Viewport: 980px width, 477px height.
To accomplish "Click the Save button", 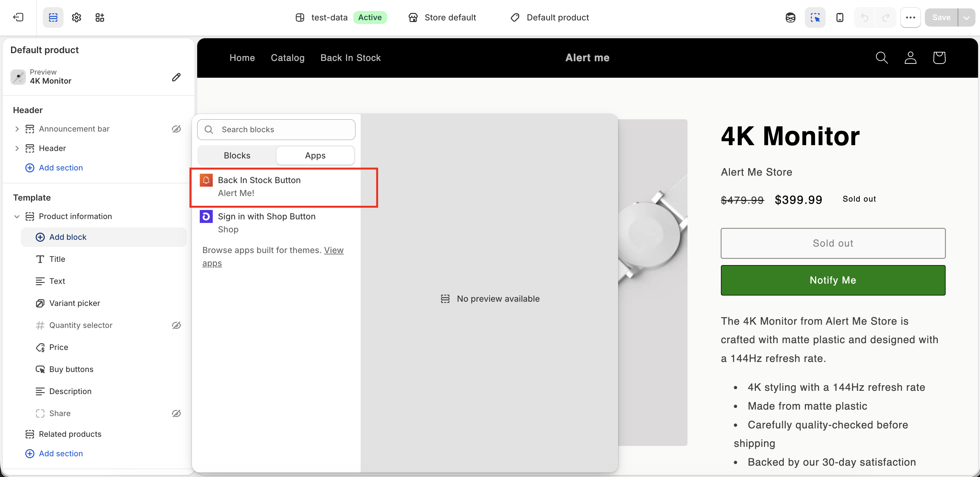I will [x=942, y=17].
